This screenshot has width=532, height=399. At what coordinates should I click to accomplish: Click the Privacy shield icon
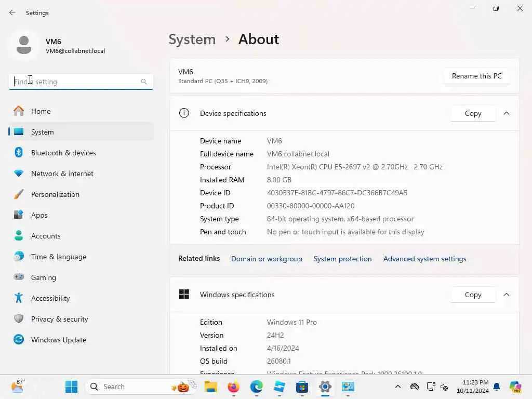point(19,318)
